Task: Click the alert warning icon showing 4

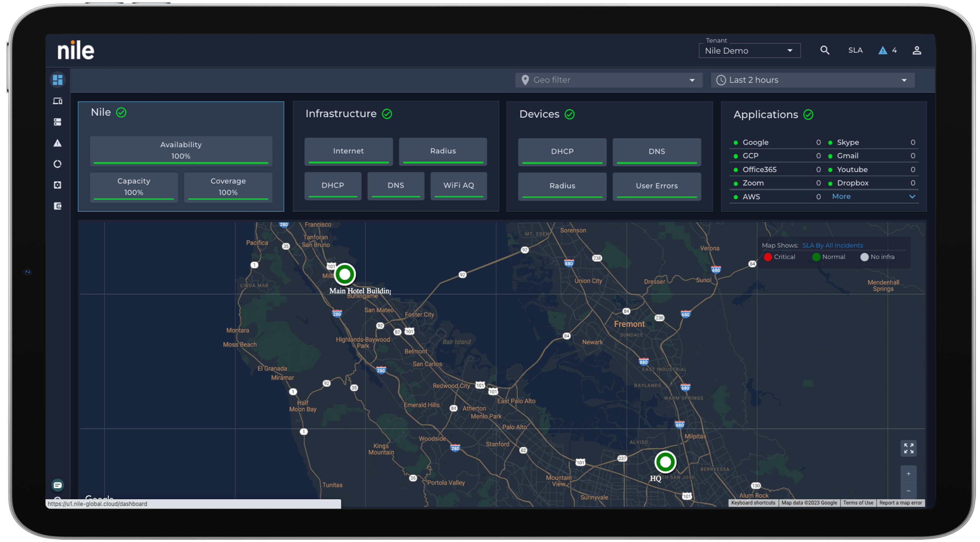Action: (883, 50)
